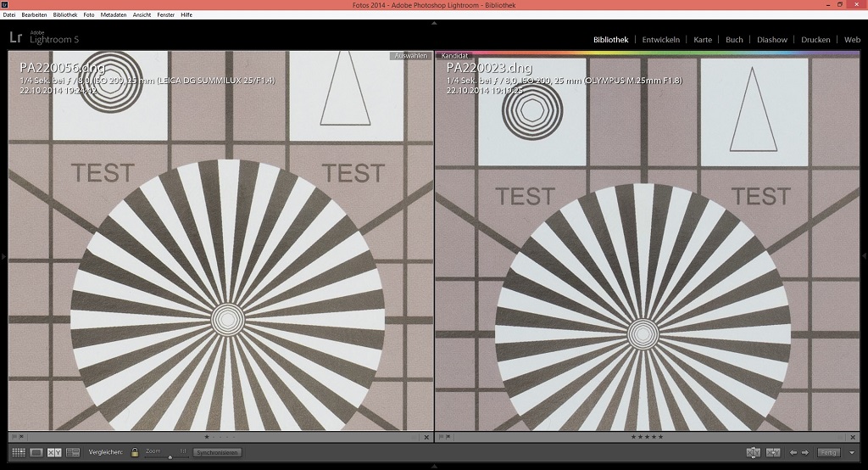Toggle flag on left Auswählen photo

pos(14,437)
